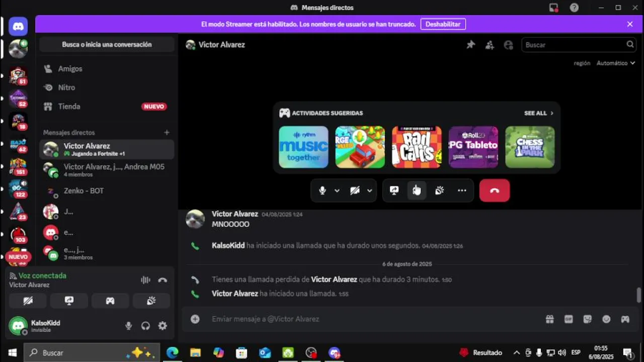Click the conversation search box at top left
644x362 pixels.
pyautogui.click(x=107, y=45)
